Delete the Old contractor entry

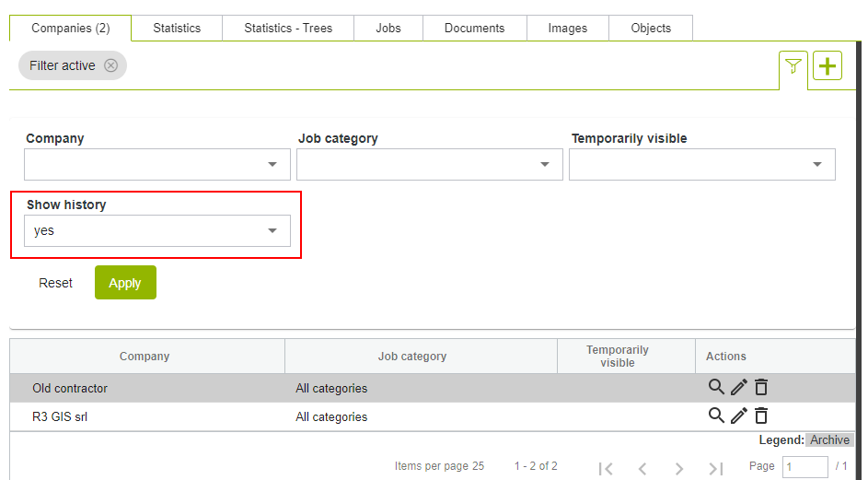coord(761,388)
